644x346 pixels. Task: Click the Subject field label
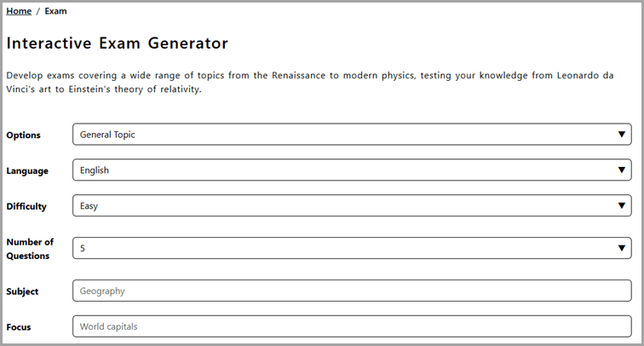22,291
